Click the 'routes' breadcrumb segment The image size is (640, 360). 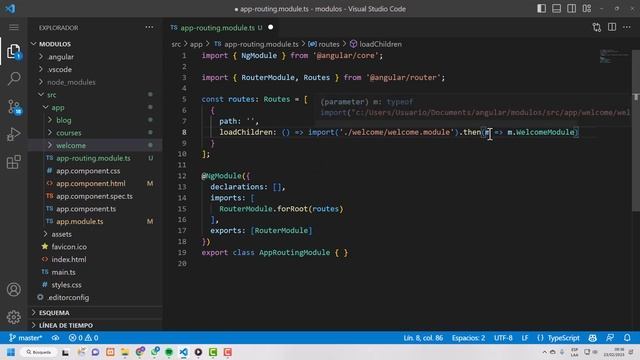click(x=329, y=44)
